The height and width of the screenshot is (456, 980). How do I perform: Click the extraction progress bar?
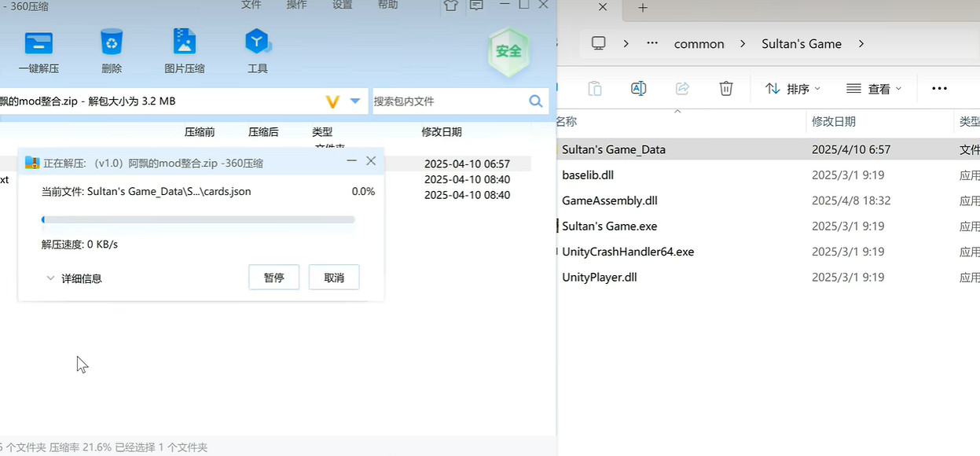(198, 219)
